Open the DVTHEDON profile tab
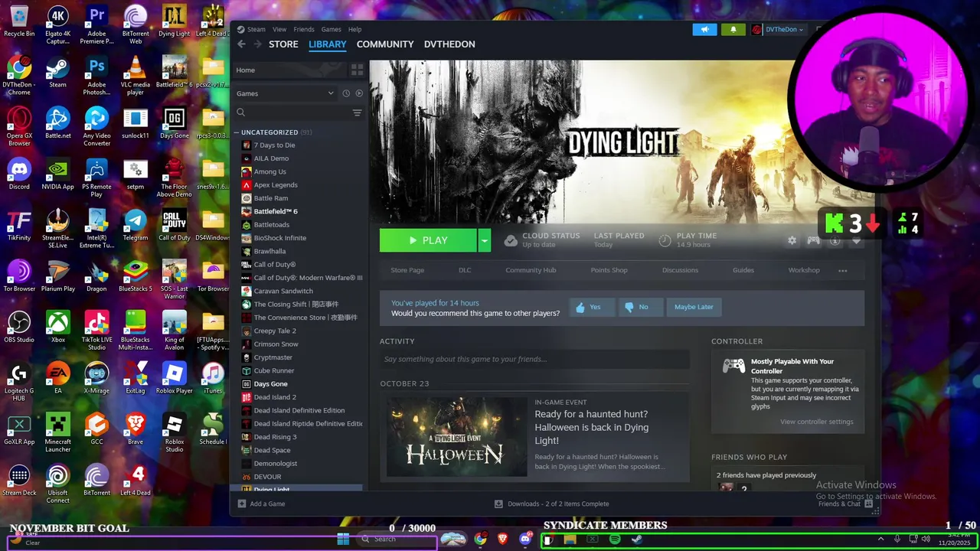 click(449, 44)
